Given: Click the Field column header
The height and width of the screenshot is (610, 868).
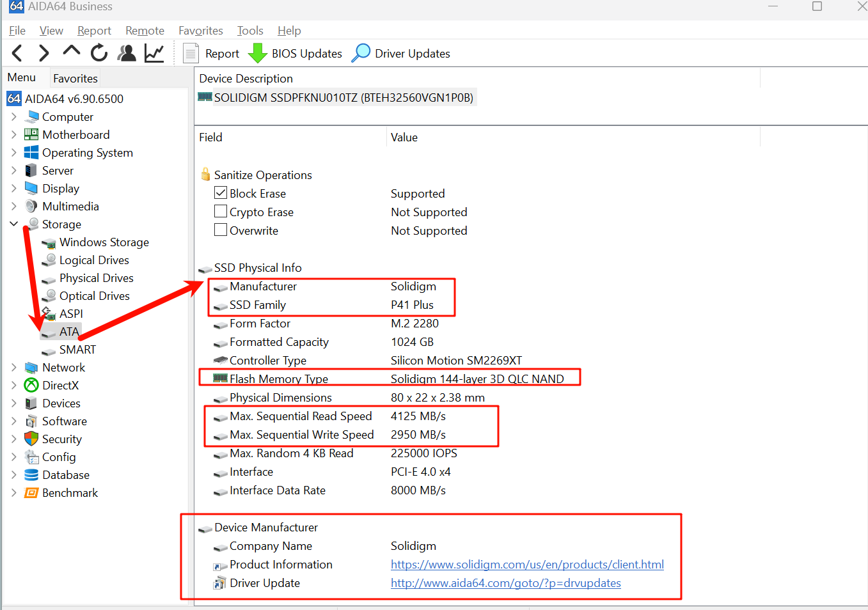Looking at the screenshot, I should 210,137.
